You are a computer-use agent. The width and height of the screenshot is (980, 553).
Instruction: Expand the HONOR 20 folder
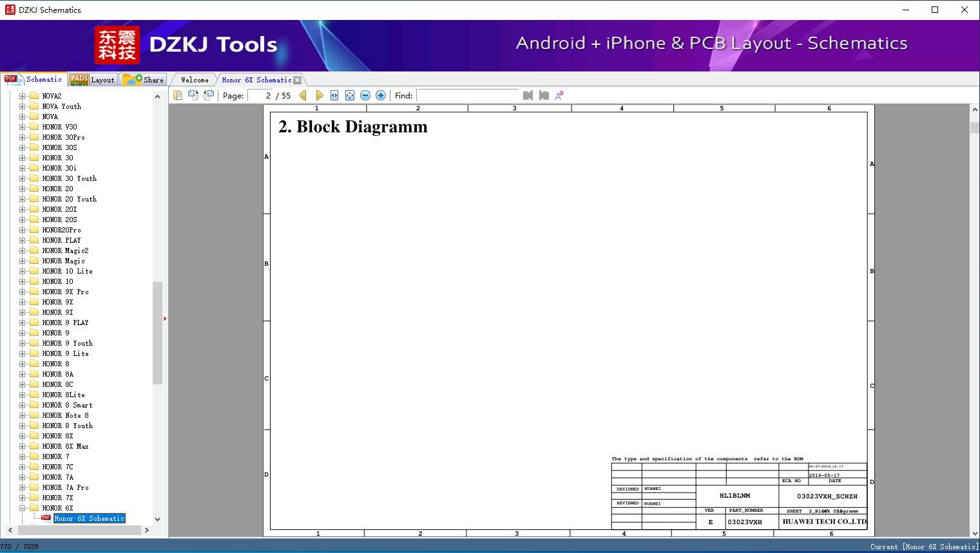click(x=23, y=189)
